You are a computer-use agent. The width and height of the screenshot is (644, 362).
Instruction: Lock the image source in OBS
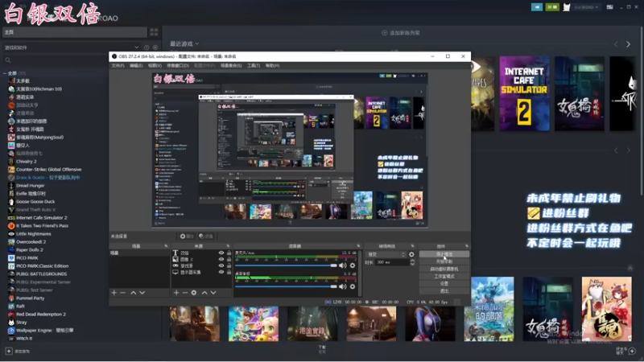pyautogui.click(x=229, y=259)
